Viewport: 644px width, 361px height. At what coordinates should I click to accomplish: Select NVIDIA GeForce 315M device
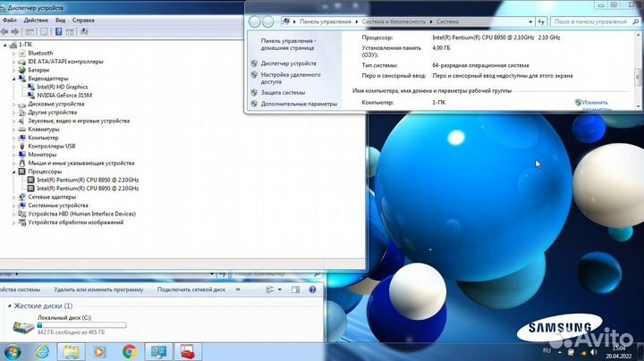64,95
